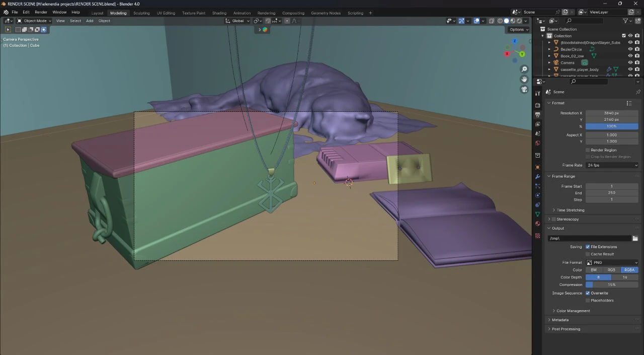This screenshot has width=644, height=355.
Task: Open the Render menu
Action: point(41,12)
